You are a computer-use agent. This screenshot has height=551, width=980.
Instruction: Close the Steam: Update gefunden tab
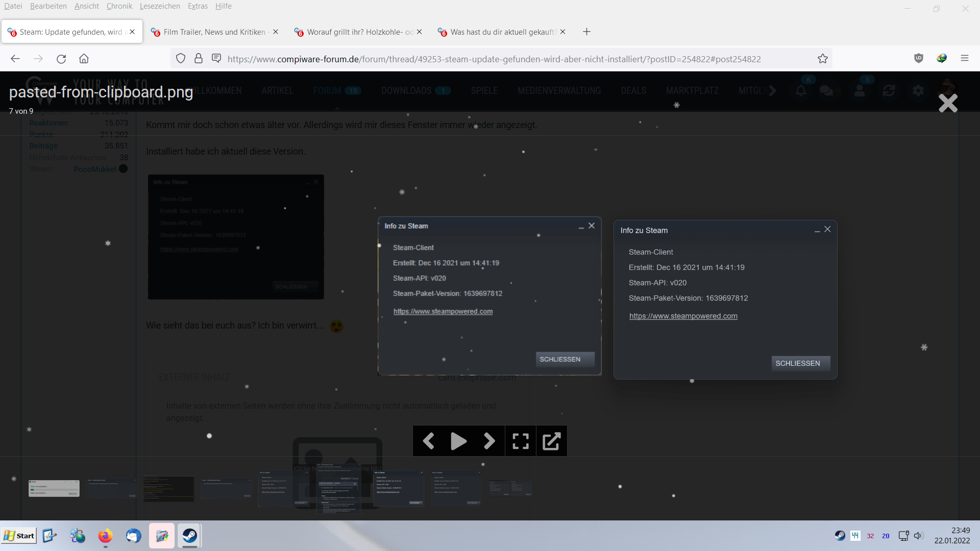(x=132, y=32)
